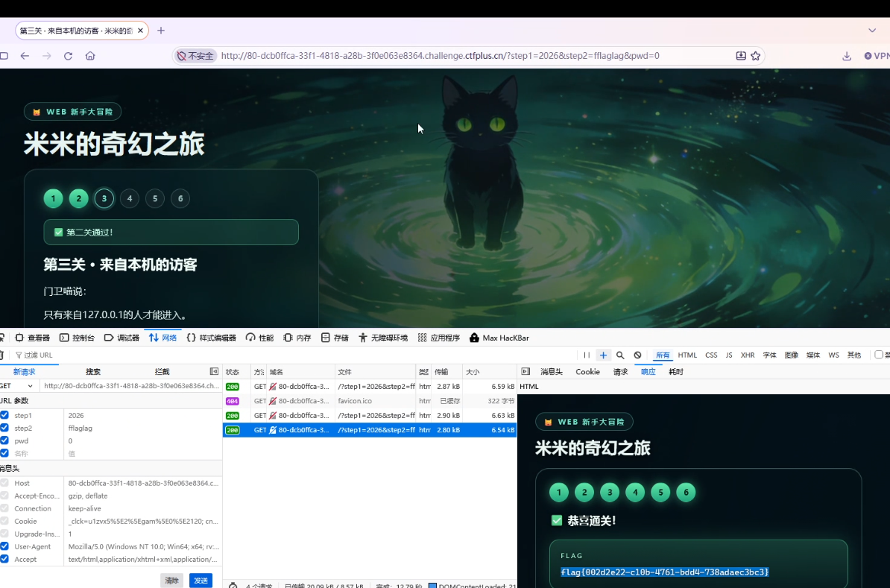The height and width of the screenshot is (588, 890).
Task: Switch to the 查看器 inspector tab
Action: coord(32,338)
